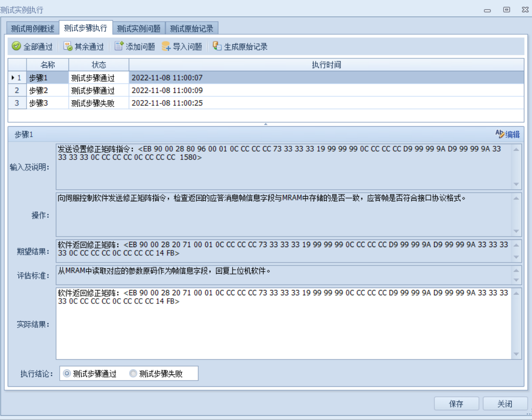Click row number 2 header cell

[x=17, y=90]
